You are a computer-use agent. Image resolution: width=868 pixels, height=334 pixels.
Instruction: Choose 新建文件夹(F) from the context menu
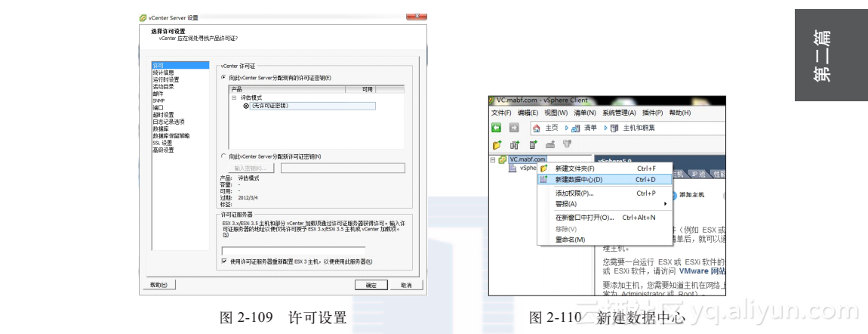[605, 169]
